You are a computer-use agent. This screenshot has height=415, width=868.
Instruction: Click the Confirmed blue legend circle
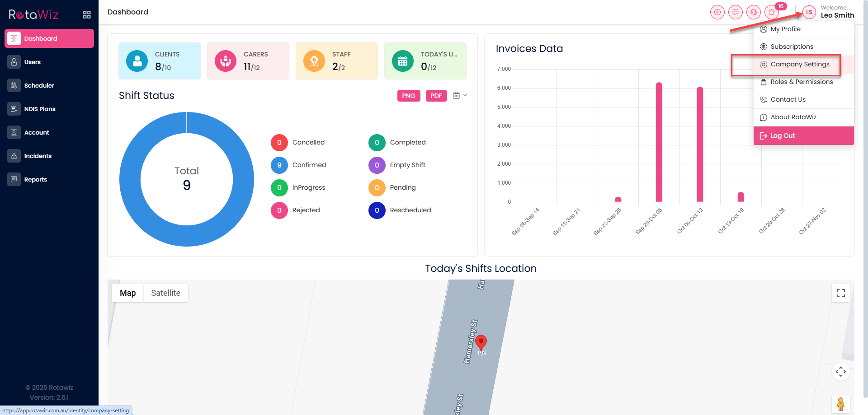[279, 165]
